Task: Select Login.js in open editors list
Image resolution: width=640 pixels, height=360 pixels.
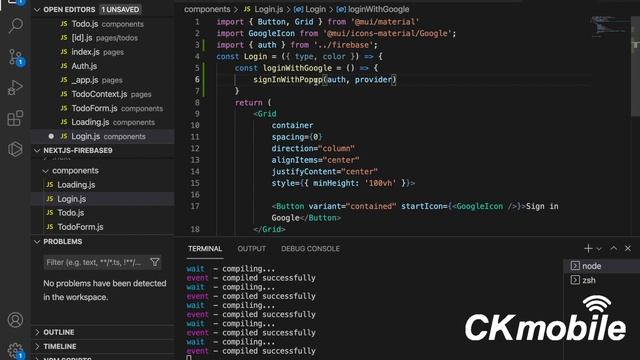Action: tap(103, 136)
